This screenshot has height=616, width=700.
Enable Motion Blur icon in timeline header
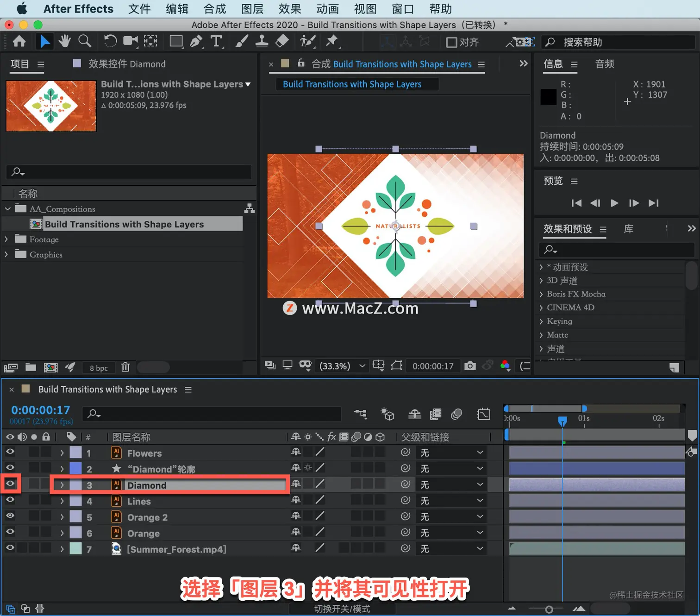456,414
